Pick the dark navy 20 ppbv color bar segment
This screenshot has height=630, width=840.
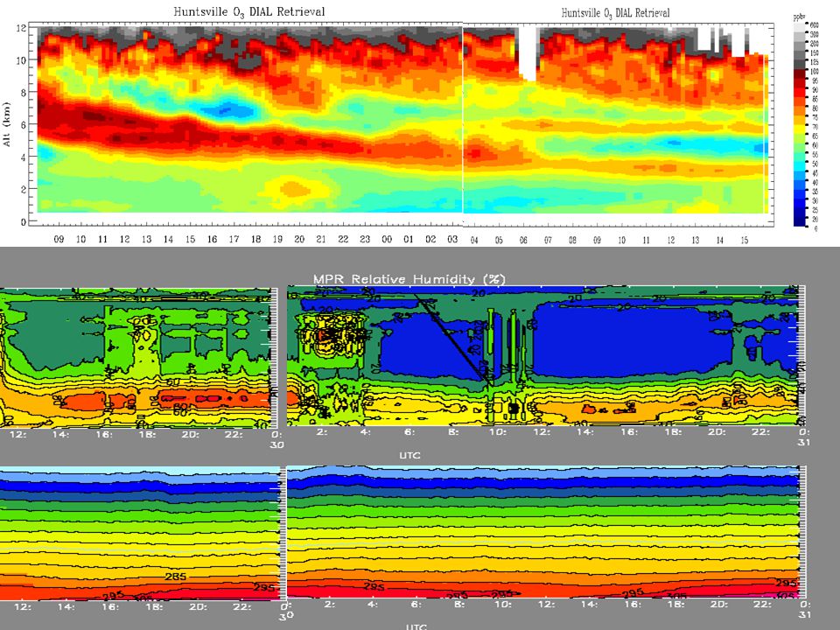click(799, 221)
